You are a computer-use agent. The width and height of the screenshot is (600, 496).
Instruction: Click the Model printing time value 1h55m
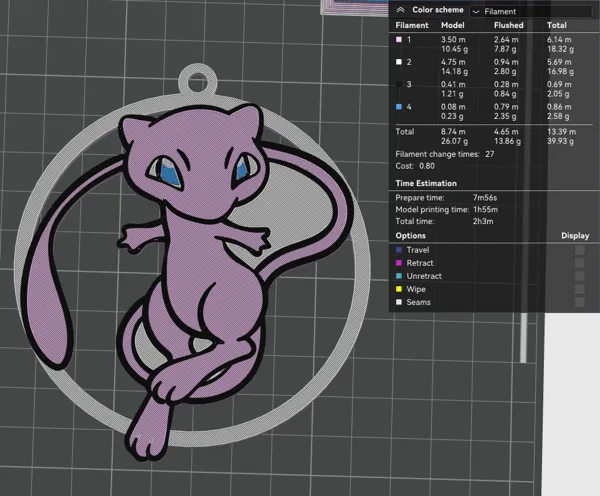tap(486, 210)
